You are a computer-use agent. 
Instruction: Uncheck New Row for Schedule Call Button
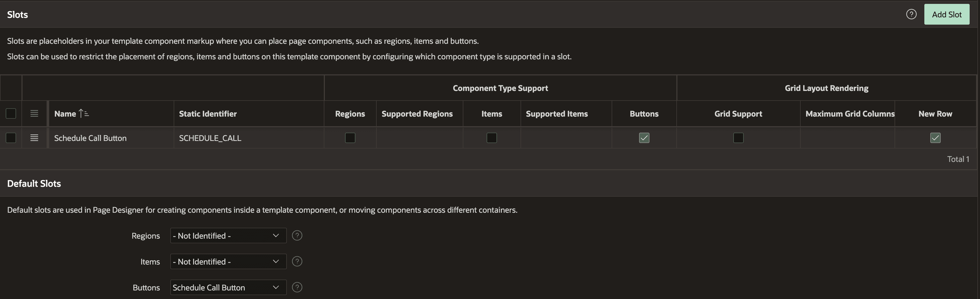[x=935, y=138]
